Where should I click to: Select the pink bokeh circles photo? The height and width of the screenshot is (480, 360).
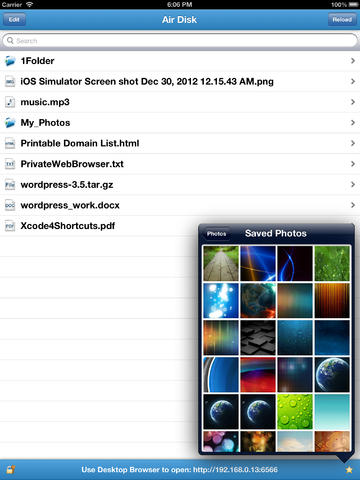[x=221, y=441]
